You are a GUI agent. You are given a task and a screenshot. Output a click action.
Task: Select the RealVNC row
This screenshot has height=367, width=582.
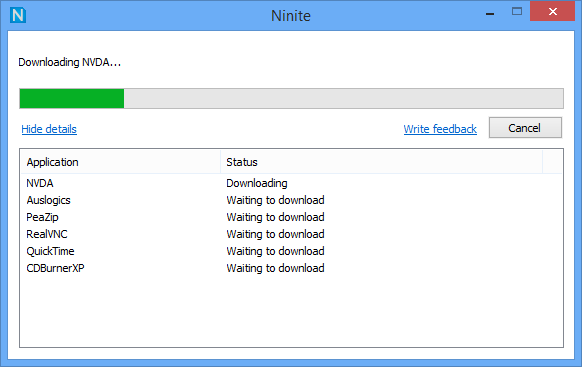point(291,234)
